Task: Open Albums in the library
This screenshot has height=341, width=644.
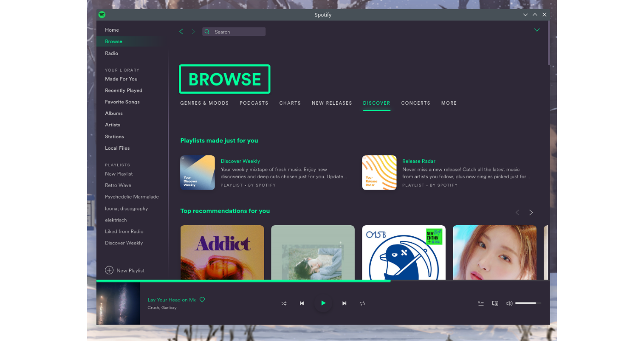Action: click(x=114, y=114)
